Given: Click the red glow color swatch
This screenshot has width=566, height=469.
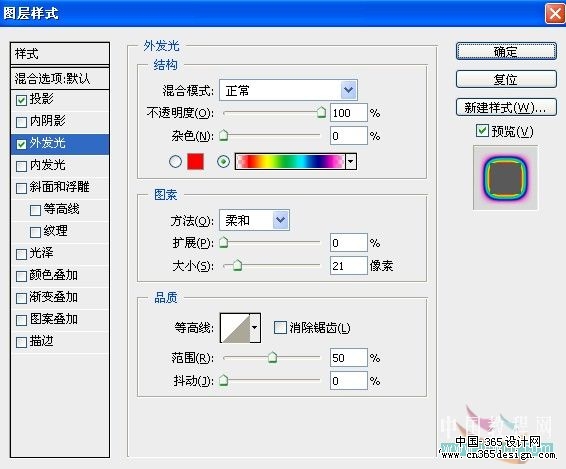Looking at the screenshot, I should 195,161.
